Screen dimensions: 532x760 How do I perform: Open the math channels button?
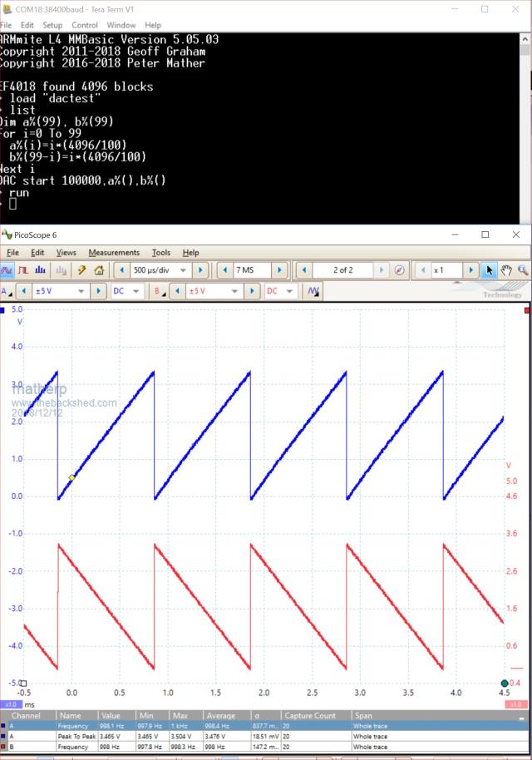(313, 292)
